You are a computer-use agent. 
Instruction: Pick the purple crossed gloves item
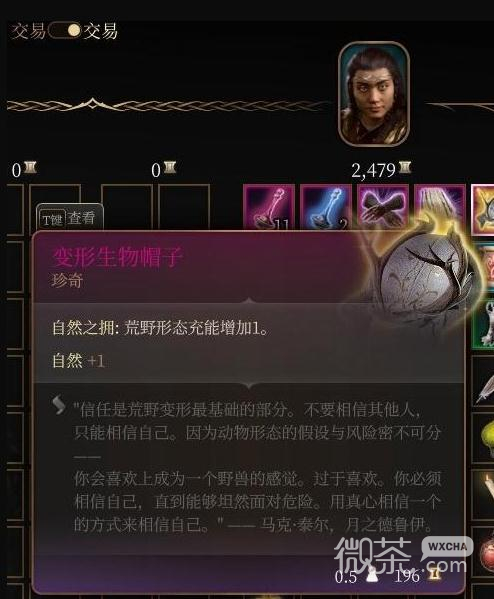382,206
